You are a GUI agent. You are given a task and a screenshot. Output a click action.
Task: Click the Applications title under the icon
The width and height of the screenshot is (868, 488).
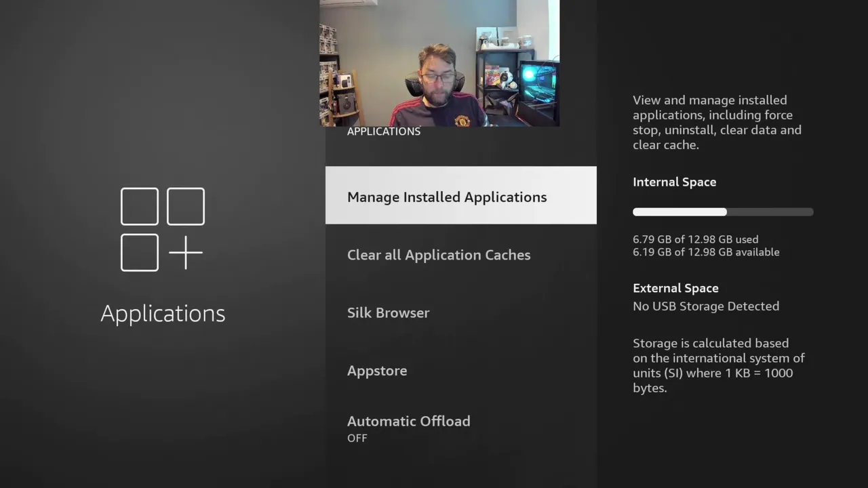pyautogui.click(x=163, y=314)
